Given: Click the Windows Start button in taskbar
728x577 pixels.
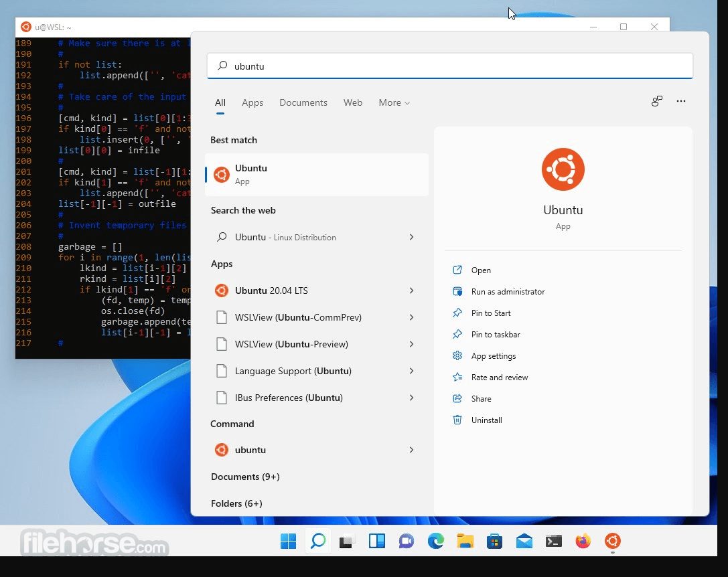Looking at the screenshot, I should point(289,541).
